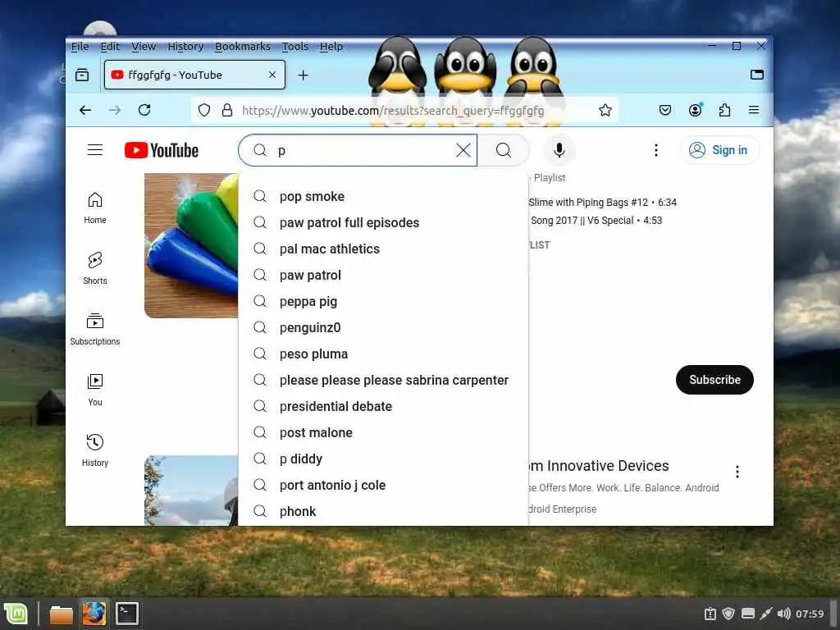Image resolution: width=840 pixels, height=630 pixels.
Task: Select suggestion peso pluma
Action: pyautogui.click(x=383, y=354)
